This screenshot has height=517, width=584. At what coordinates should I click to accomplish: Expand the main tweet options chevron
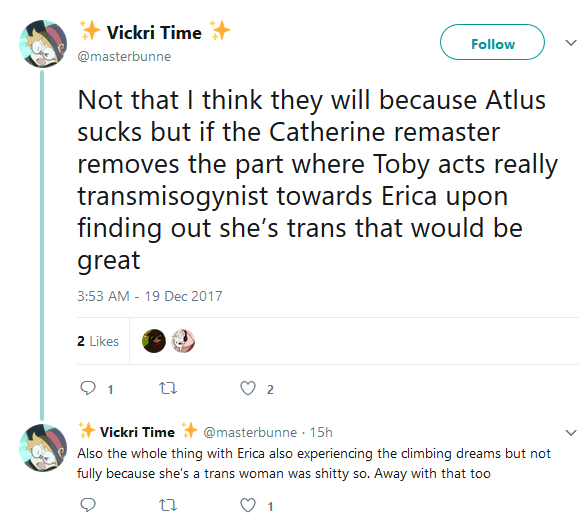tap(571, 43)
